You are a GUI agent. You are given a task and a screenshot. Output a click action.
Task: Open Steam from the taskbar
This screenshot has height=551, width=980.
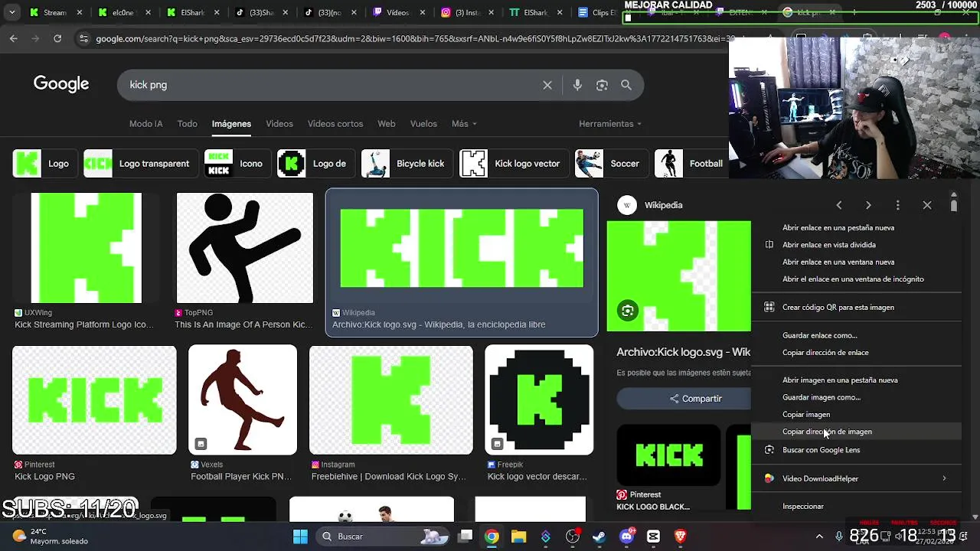[x=599, y=536]
